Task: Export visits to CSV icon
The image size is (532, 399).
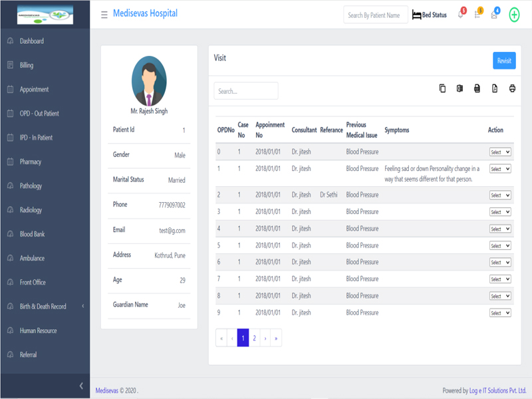Action: pyautogui.click(x=477, y=88)
